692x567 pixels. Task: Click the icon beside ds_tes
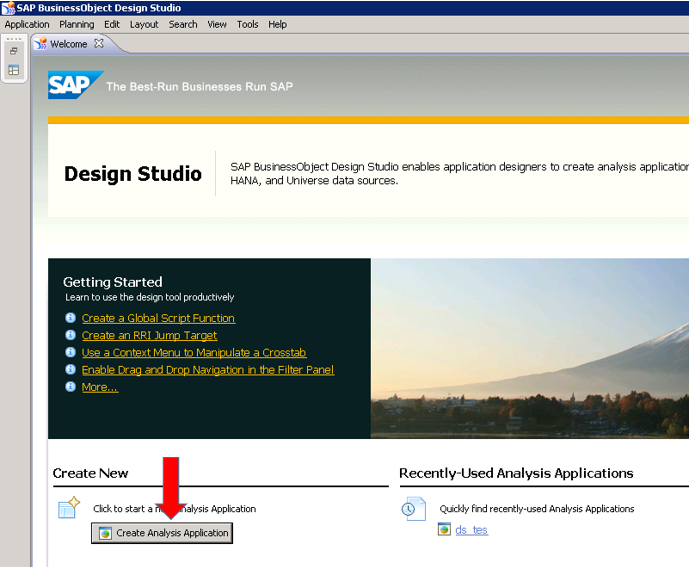coord(444,529)
